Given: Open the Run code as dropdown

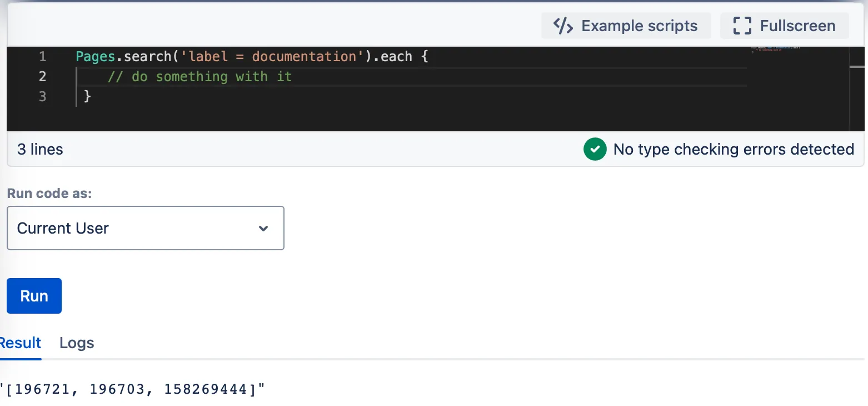Looking at the screenshot, I should 146,228.
